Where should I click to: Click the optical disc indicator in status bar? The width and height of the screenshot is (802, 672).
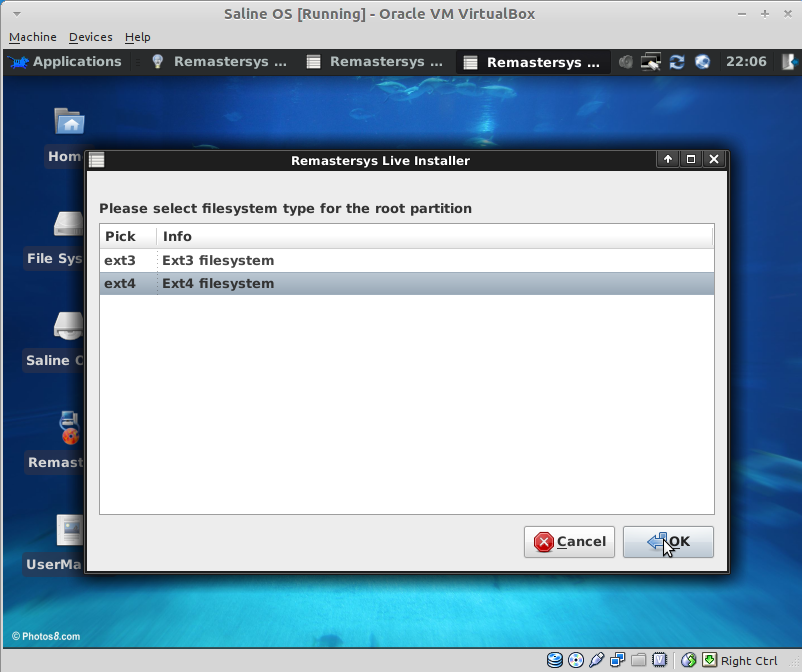(576, 660)
